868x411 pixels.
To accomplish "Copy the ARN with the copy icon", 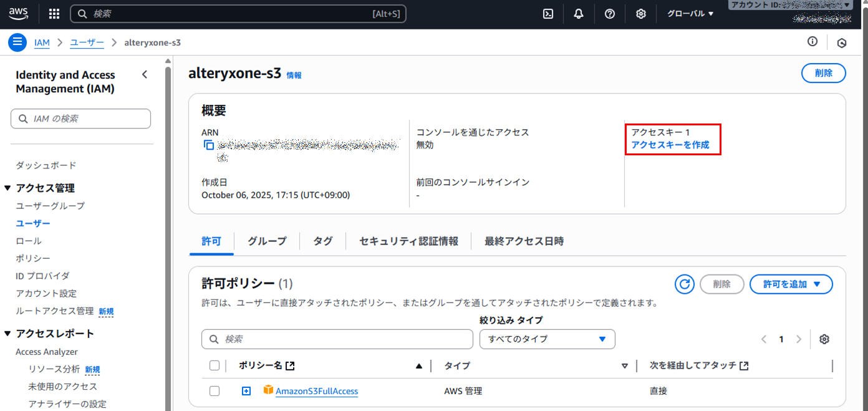I will pyautogui.click(x=209, y=145).
